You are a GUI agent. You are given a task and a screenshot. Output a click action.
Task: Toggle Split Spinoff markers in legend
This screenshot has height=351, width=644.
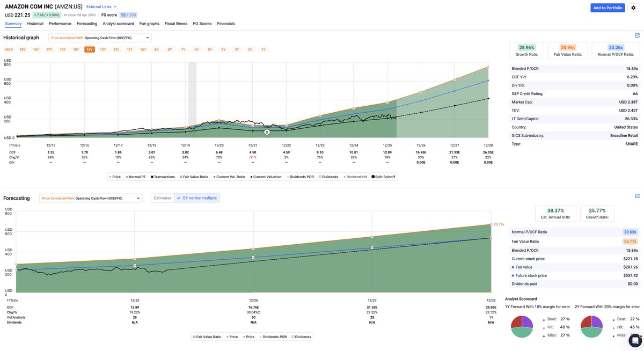pos(383,177)
